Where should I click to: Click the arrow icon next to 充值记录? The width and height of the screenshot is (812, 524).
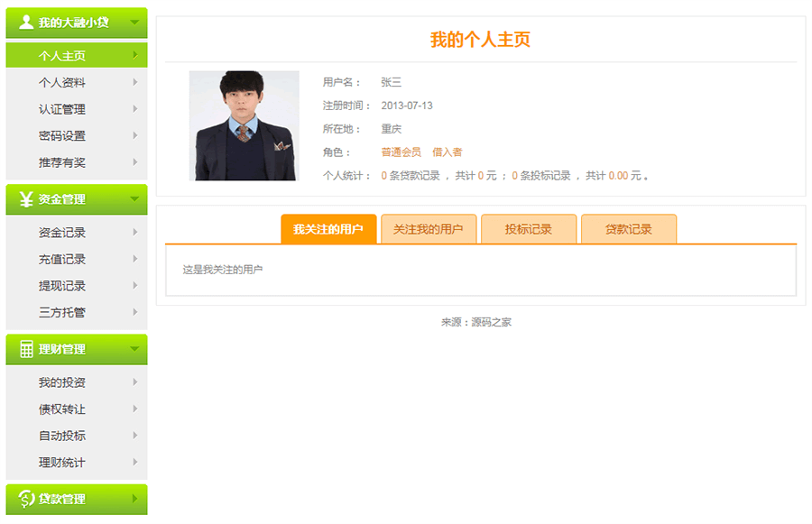137,259
